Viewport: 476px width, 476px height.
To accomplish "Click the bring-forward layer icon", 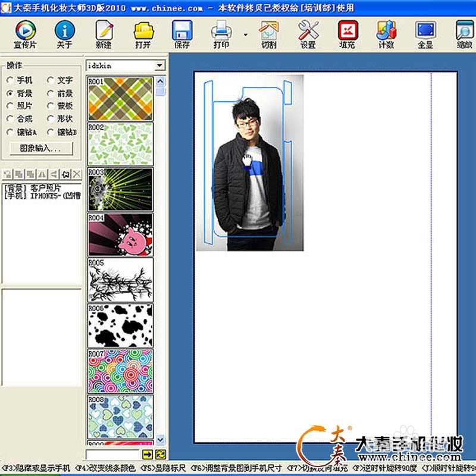I will tap(19, 174).
